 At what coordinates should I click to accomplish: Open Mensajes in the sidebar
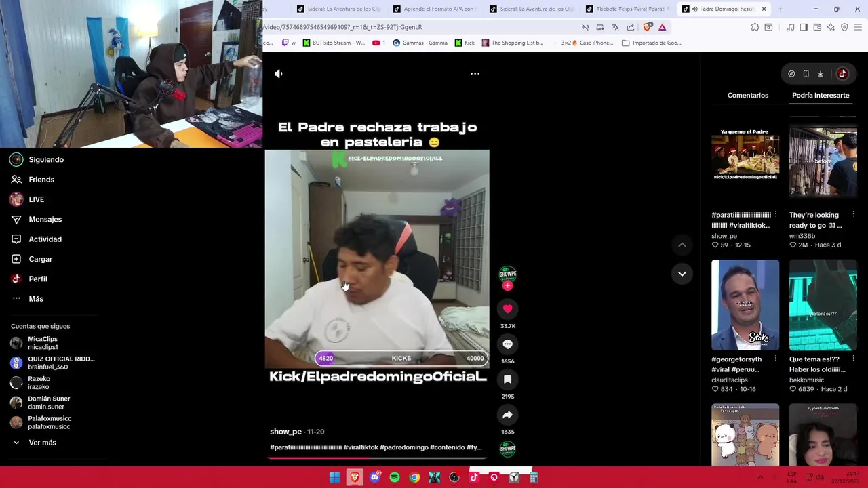pos(36,220)
